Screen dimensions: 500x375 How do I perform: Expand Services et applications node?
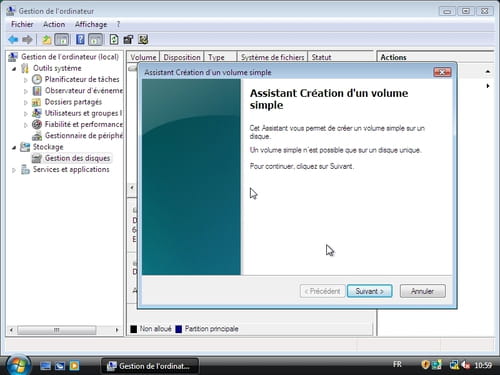point(14,170)
